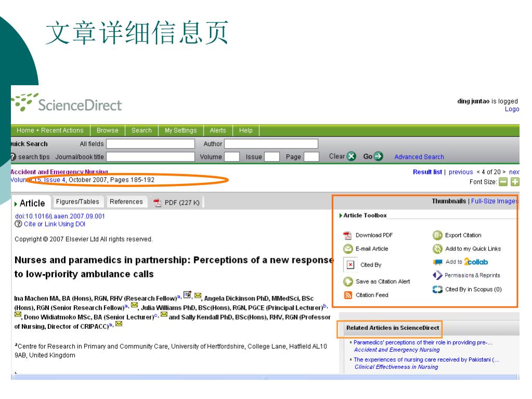Click the Journal/book title input
Screen dimensions: 532x399
click(151, 157)
